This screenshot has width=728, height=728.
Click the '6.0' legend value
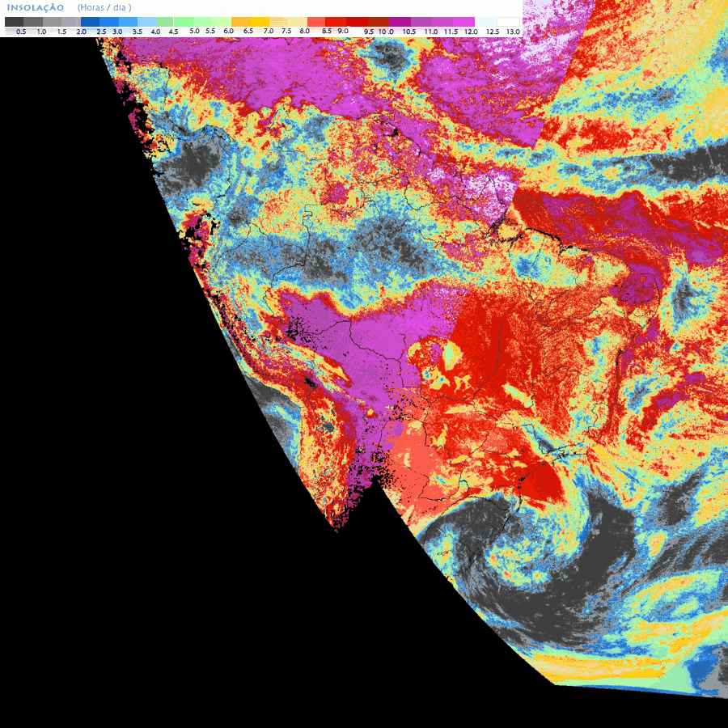(228, 31)
